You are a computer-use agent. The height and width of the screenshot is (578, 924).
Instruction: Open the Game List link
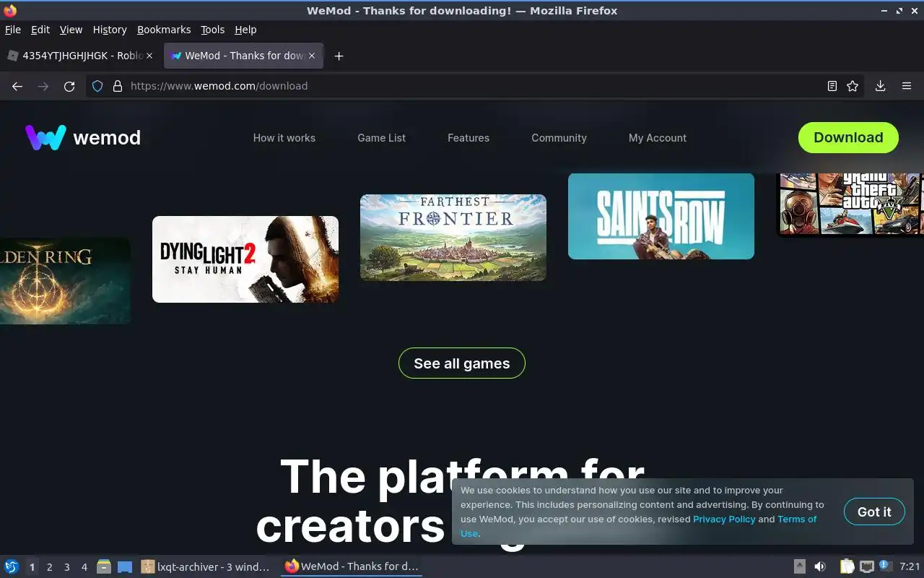click(382, 138)
